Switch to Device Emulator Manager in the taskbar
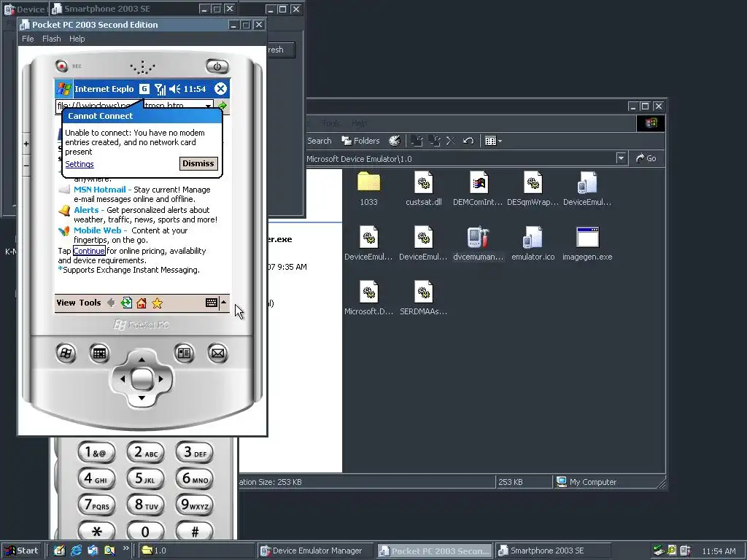 tap(317, 551)
